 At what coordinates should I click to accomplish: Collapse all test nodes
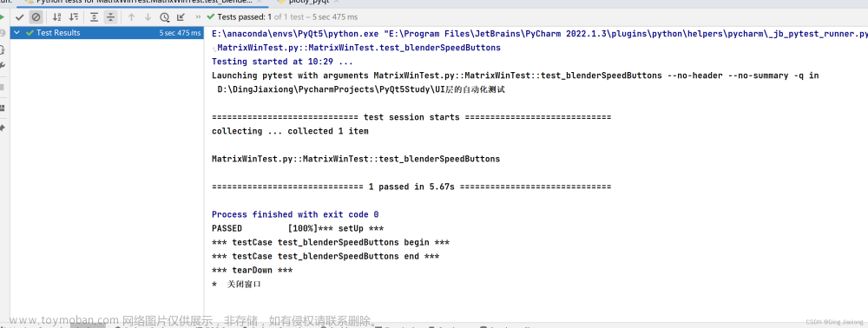point(111,17)
